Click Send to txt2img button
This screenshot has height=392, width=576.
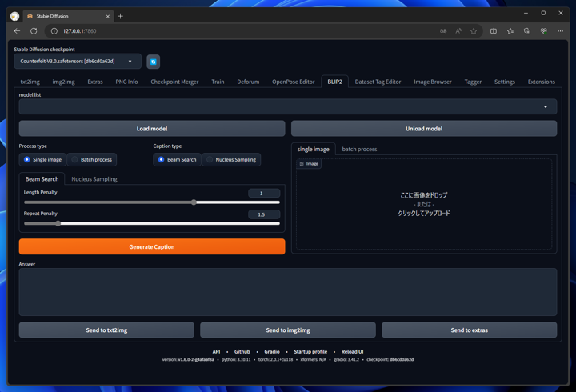click(x=106, y=330)
